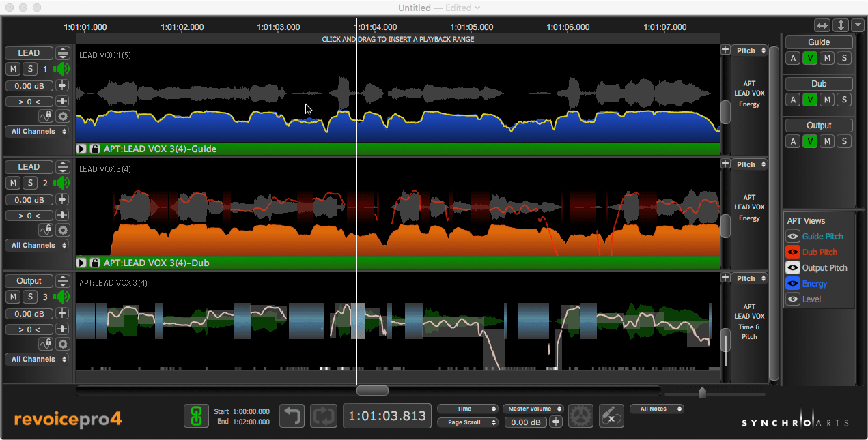
Task: Click the horizontal timeline scrollbar thumb
Action: pos(372,391)
